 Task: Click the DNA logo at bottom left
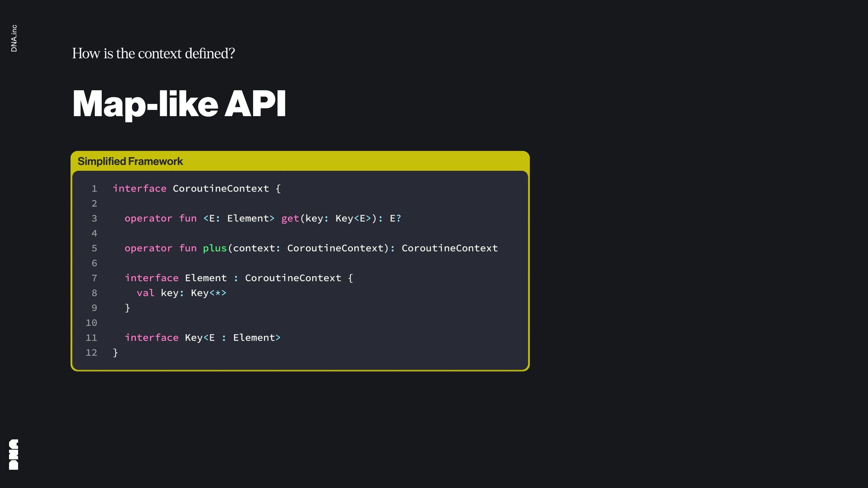14,454
